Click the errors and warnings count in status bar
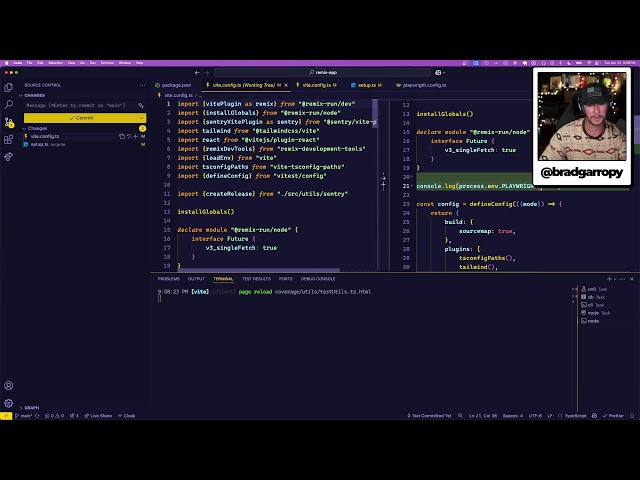This screenshot has height=480, width=640. [x=54, y=416]
